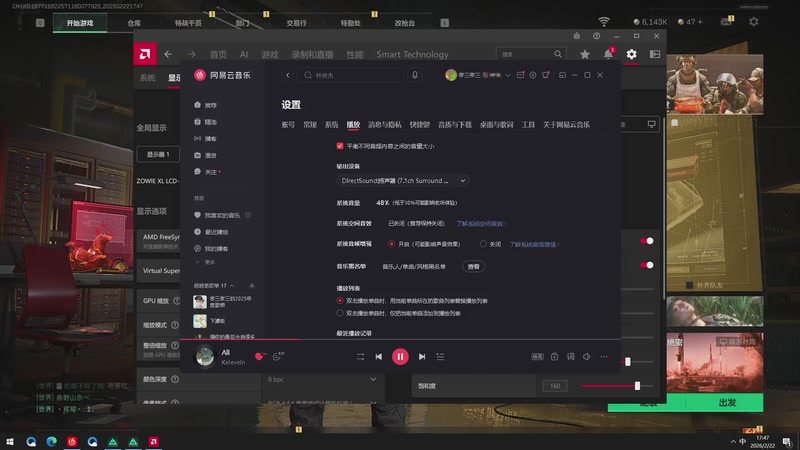Skip to the previous track
Image resolution: width=800 pixels, height=450 pixels.
pos(379,357)
